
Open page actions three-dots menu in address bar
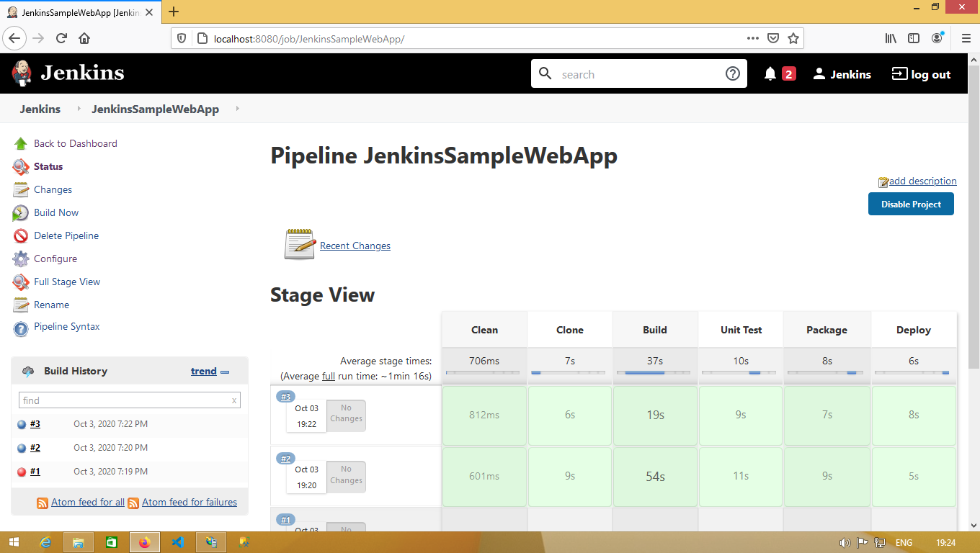(x=752, y=38)
